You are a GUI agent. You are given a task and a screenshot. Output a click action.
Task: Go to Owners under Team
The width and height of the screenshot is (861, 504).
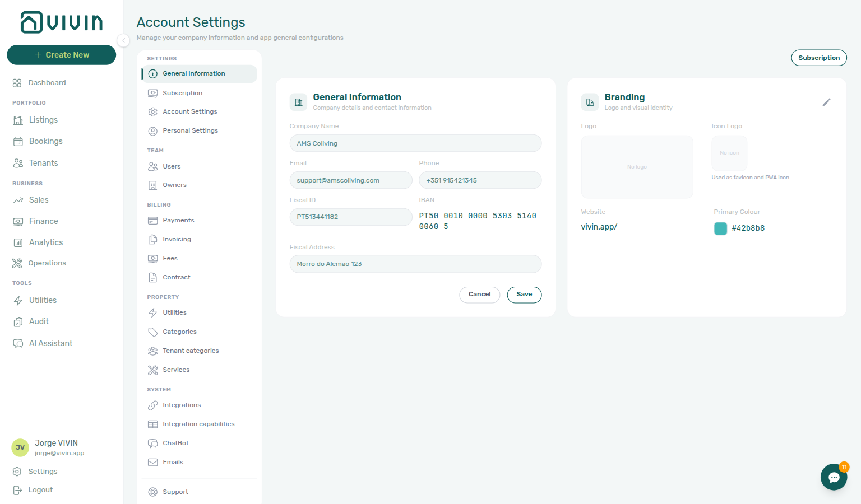tap(199, 185)
